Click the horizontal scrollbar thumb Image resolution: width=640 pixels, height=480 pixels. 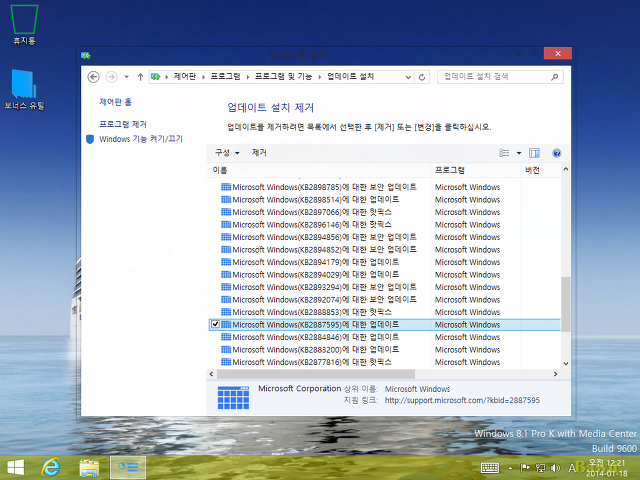tap(316, 374)
